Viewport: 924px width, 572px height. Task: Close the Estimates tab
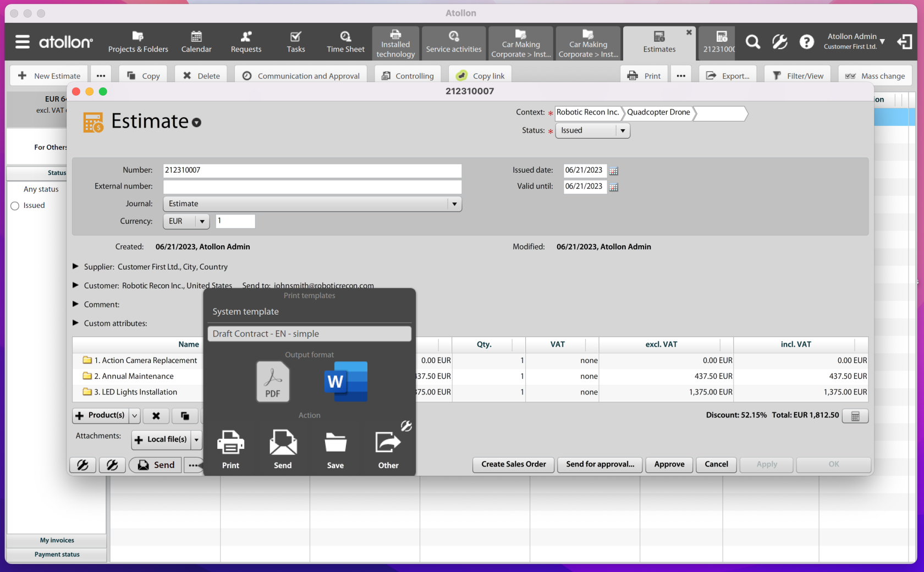(689, 32)
